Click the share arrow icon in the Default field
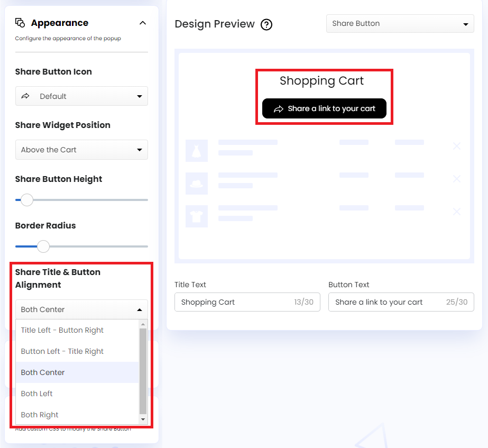The height and width of the screenshot is (448, 488). click(x=25, y=96)
